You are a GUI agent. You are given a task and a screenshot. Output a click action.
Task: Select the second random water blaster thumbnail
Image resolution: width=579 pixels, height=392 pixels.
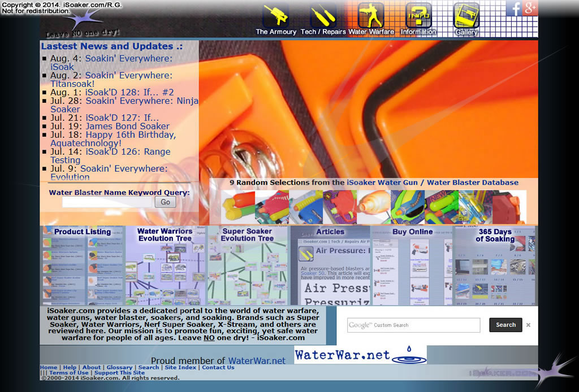coord(272,207)
